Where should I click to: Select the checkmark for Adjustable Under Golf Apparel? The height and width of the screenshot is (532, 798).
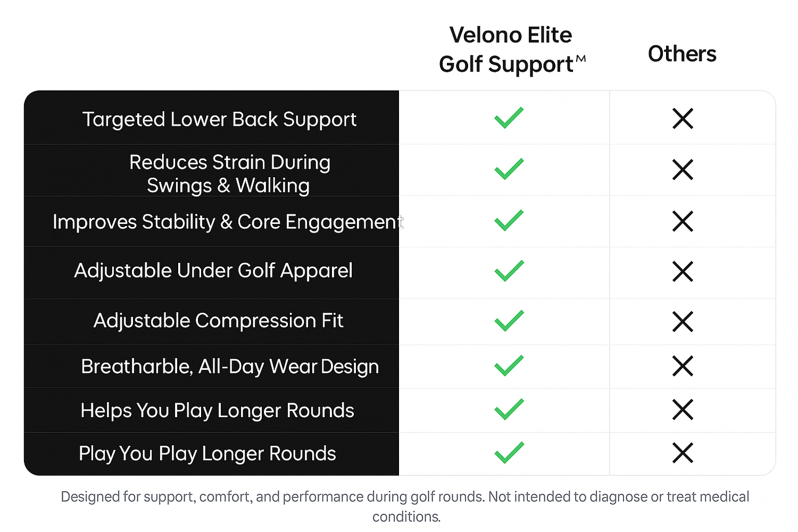click(x=509, y=271)
